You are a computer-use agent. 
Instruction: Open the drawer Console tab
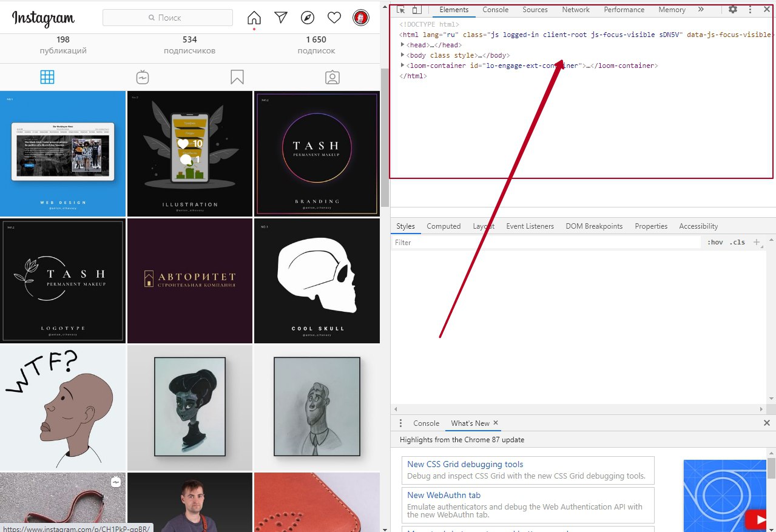426,423
